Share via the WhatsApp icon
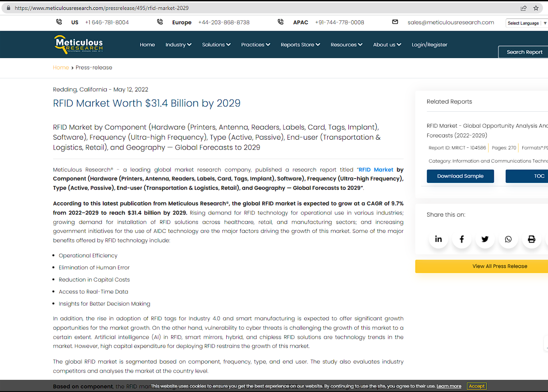Image resolution: width=548 pixels, height=392 pixels. 508,239
